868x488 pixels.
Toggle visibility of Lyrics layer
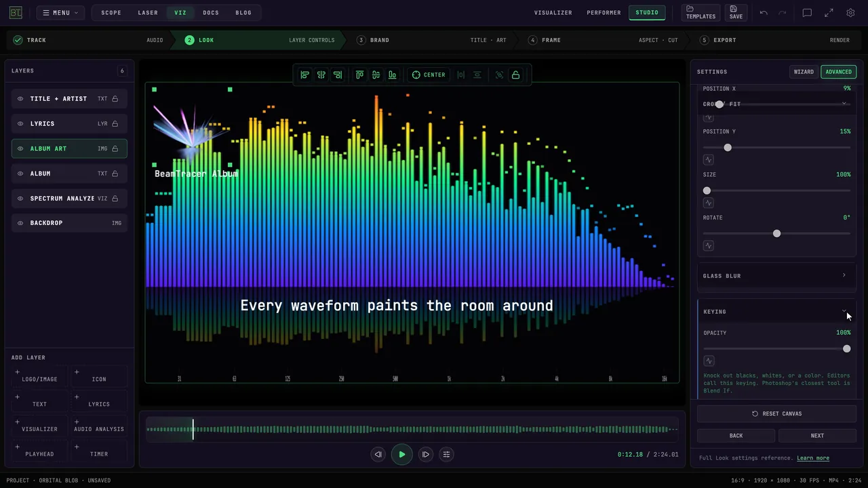(x=20, y=123)
